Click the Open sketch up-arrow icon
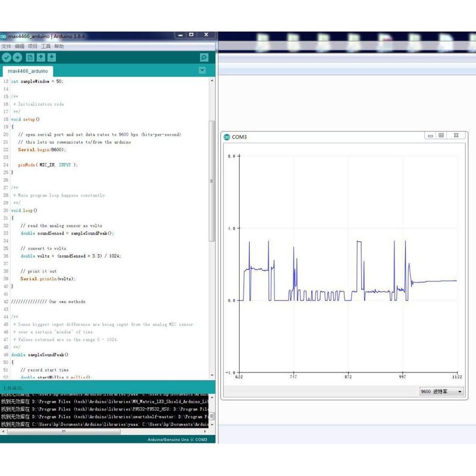This screenshot has height=476, width=476. pyautogui.click(x=41, y=57)
